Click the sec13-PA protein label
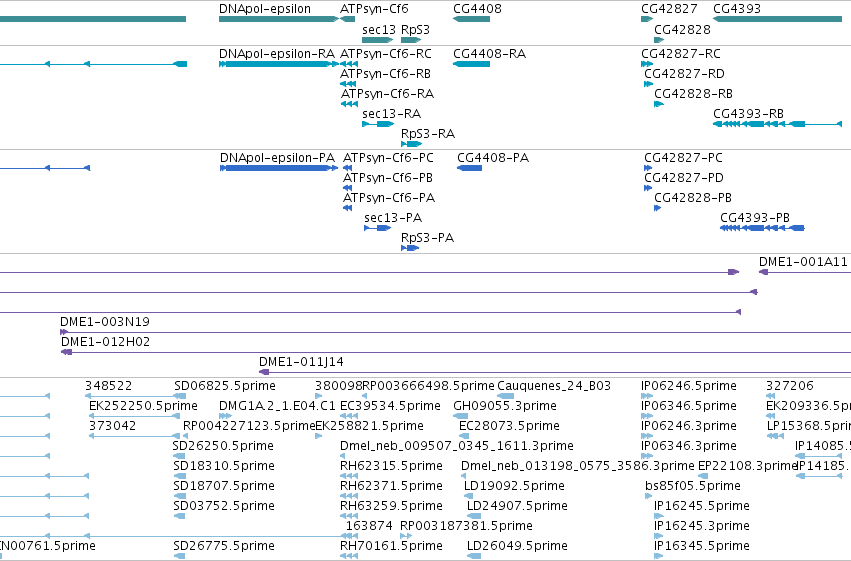Screen dimensions: 851x561 393,218
